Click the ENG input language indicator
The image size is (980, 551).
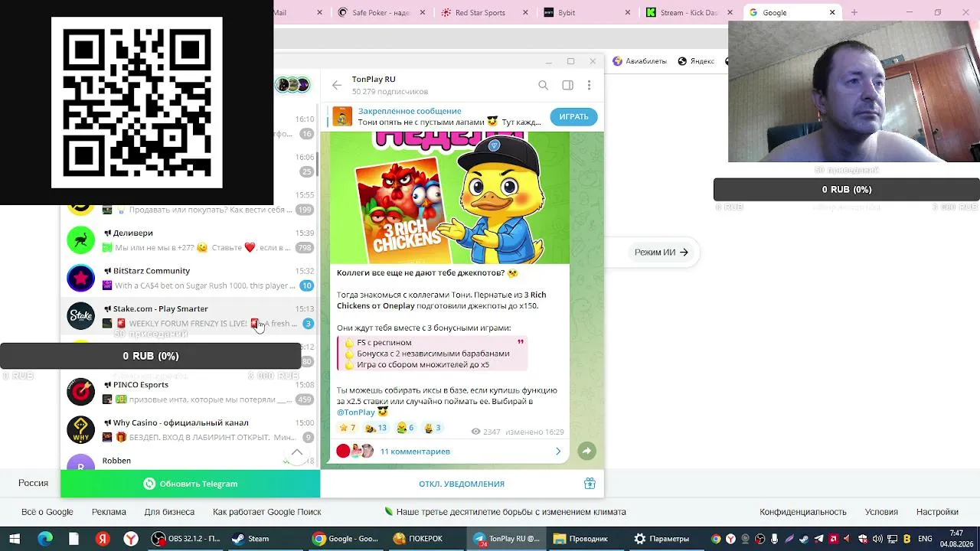[x=924, y=539]
